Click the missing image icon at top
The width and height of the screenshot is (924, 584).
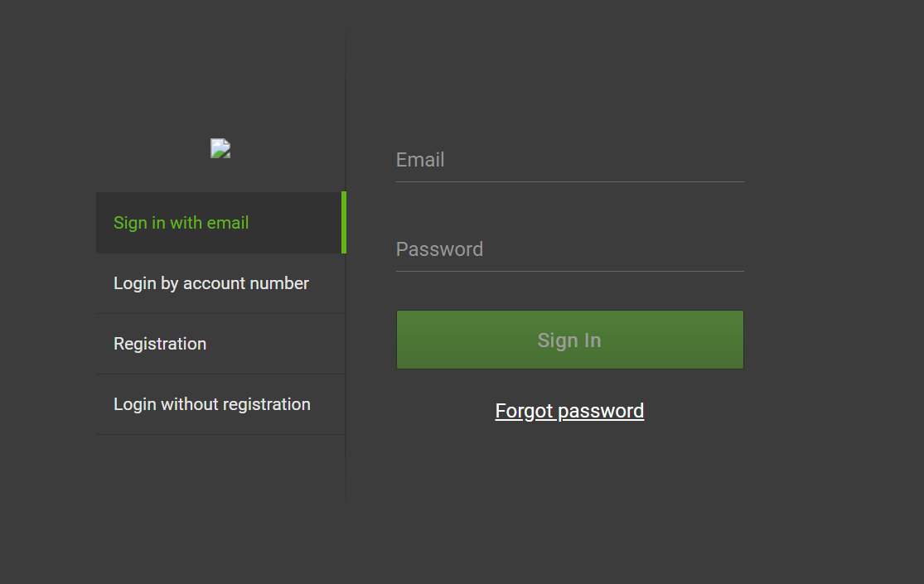pos(220,149)
